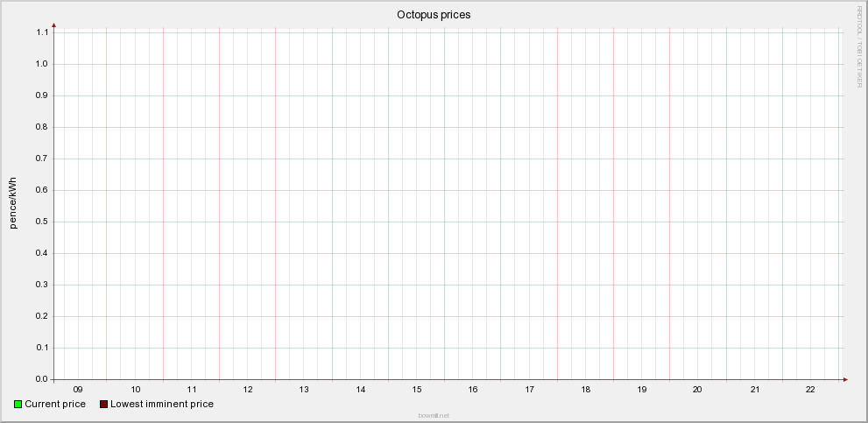Viewport: 868px width, 423px height.
Task: Click the 1.1 value on y-axis
Action: click(x=42, y=32)
